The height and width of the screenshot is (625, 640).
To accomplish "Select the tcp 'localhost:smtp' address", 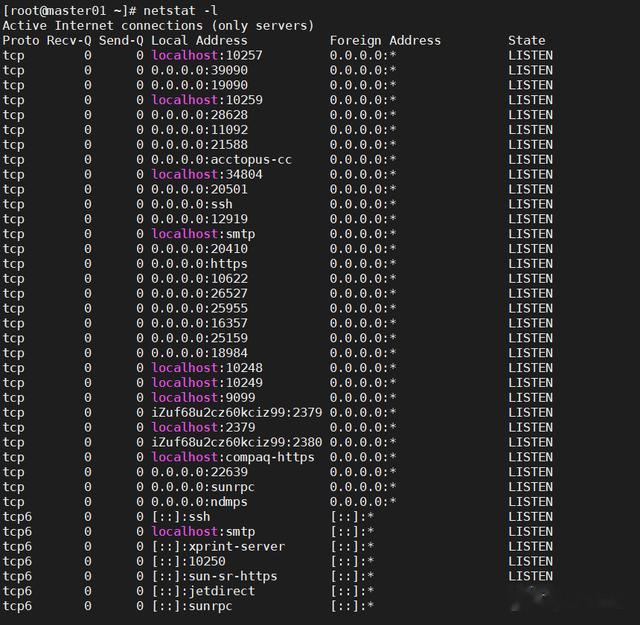I will click(x=203, y=234).
